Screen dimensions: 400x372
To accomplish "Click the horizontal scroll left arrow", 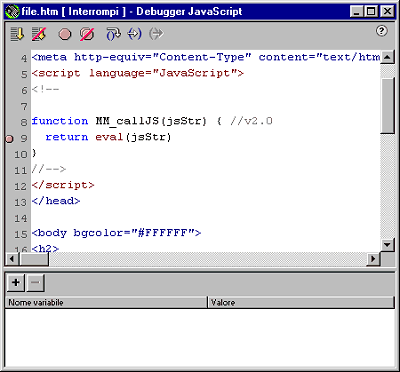I will [x=12, y=259].
